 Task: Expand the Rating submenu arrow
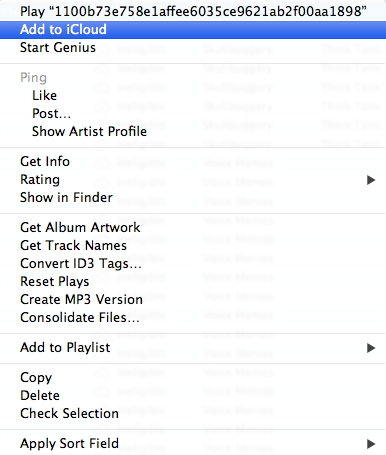371,180
